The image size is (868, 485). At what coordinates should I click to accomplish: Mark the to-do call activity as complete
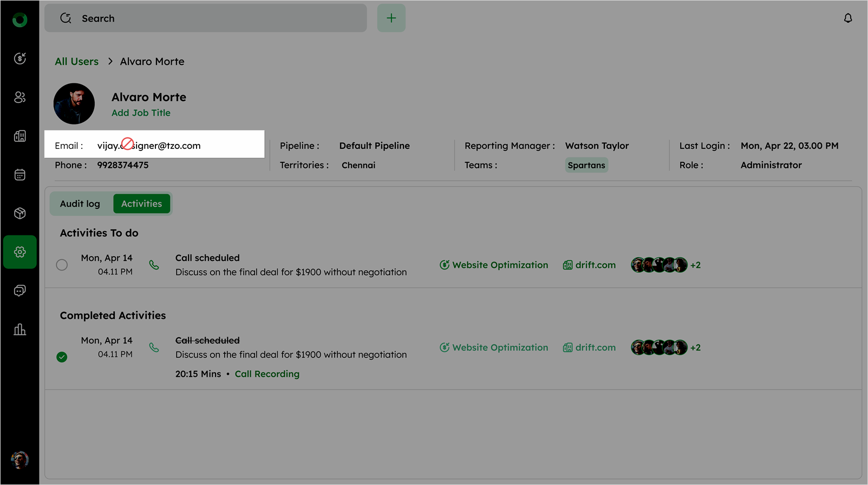coord(62,265)
